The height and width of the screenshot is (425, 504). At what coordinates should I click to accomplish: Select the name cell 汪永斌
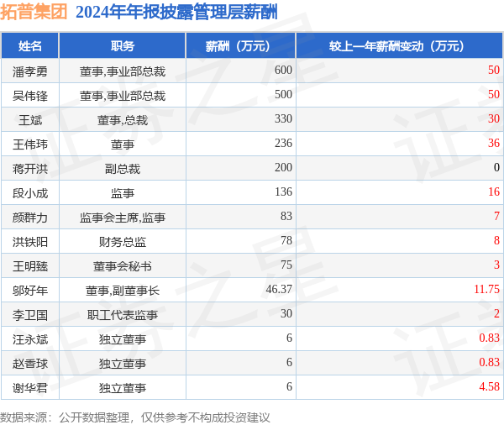click(x=30, y=338)
